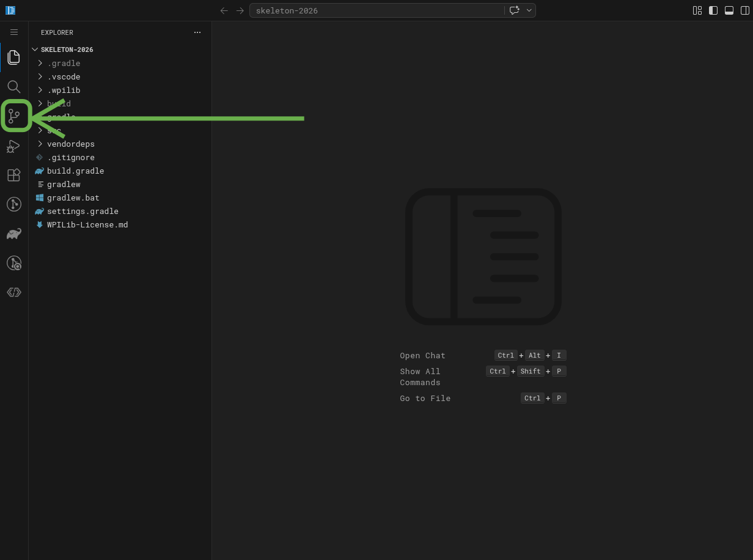Screen dimensions: 753x560
Task: Expand the vendordeps folder
Action: [120, 144]
